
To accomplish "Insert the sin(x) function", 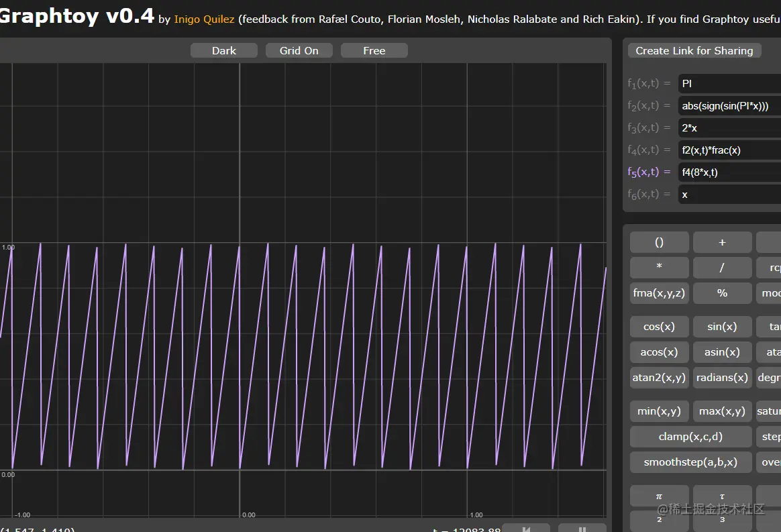I will [x=722, y=326].
